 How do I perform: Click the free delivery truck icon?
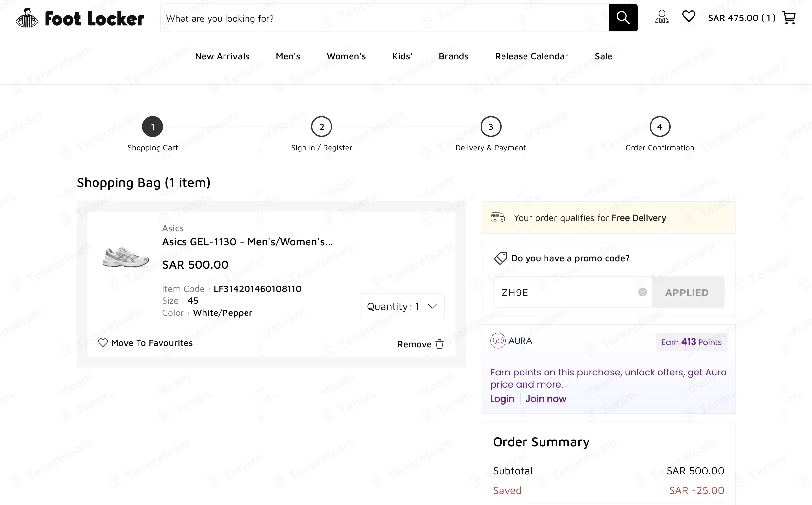tap(498, 217)
